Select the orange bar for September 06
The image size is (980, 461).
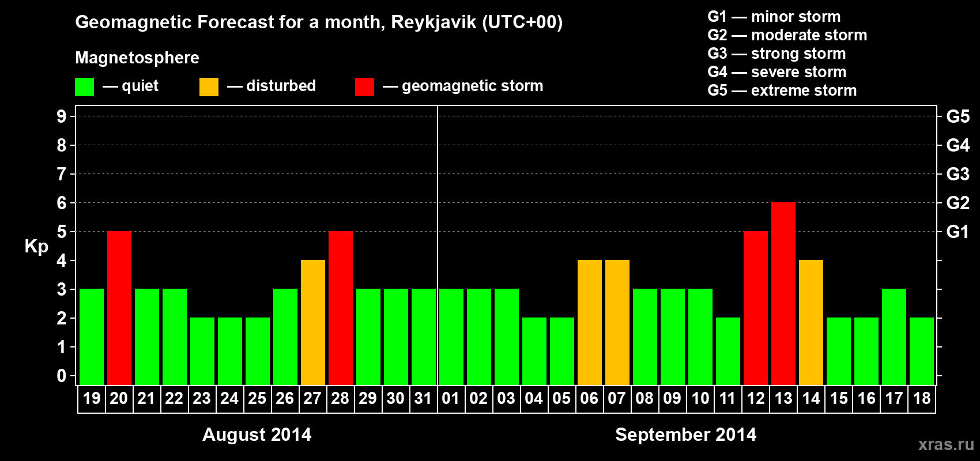tap(590, 322)
